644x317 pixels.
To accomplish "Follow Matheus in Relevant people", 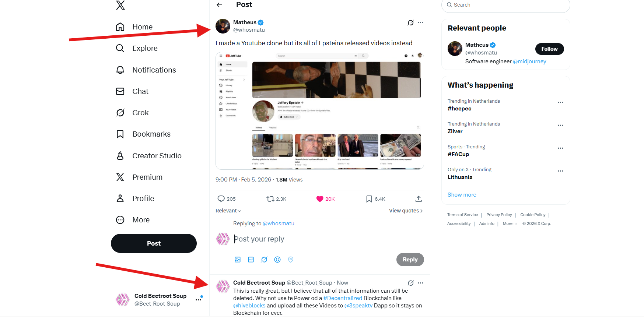I will (549, 49).
